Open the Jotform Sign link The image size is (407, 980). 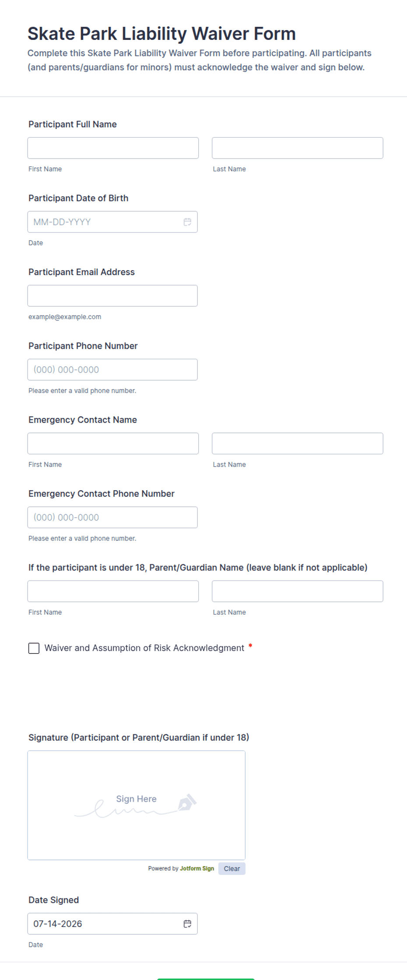point(197,868)
